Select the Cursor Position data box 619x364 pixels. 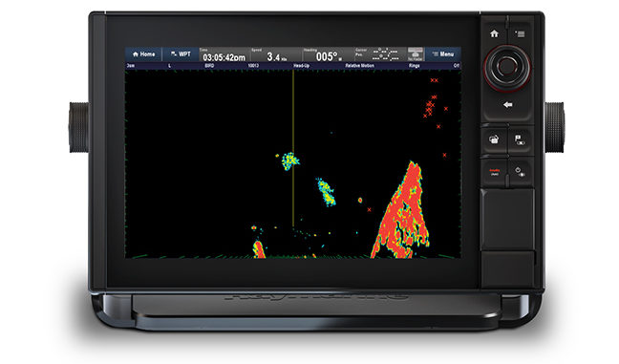pos(380,54)
